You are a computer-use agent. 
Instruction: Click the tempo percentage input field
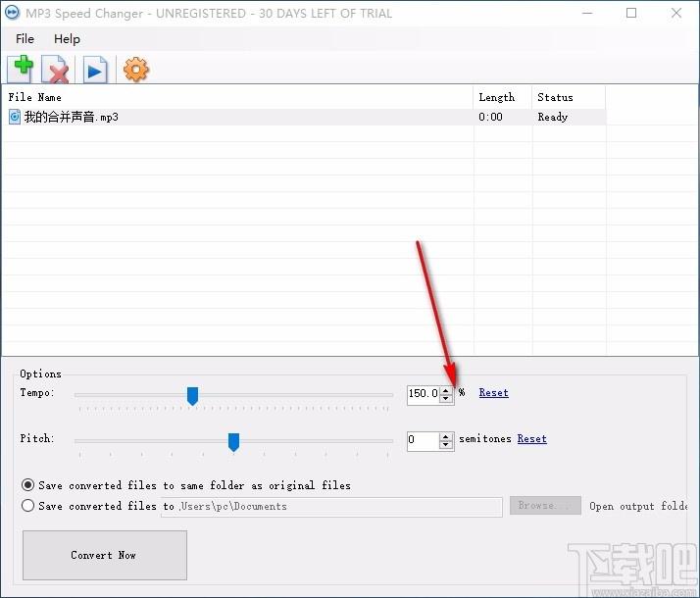click(x=423, y=394)
